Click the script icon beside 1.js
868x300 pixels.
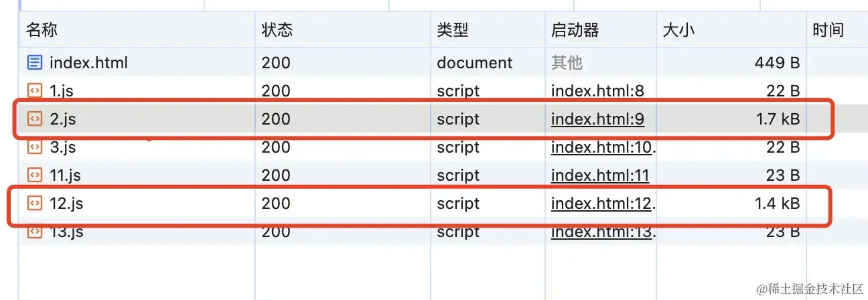point(34,91)
